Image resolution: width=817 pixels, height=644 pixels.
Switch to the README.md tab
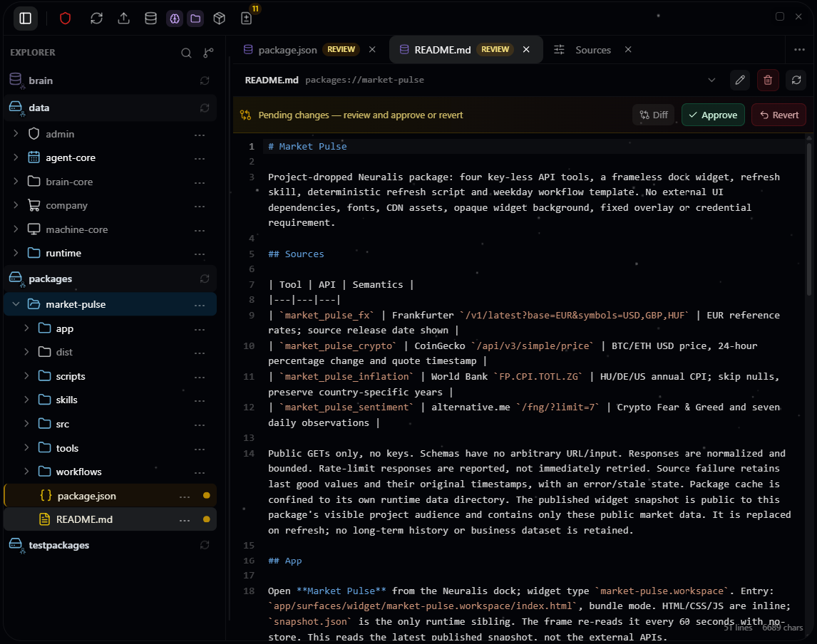[466, 49]
